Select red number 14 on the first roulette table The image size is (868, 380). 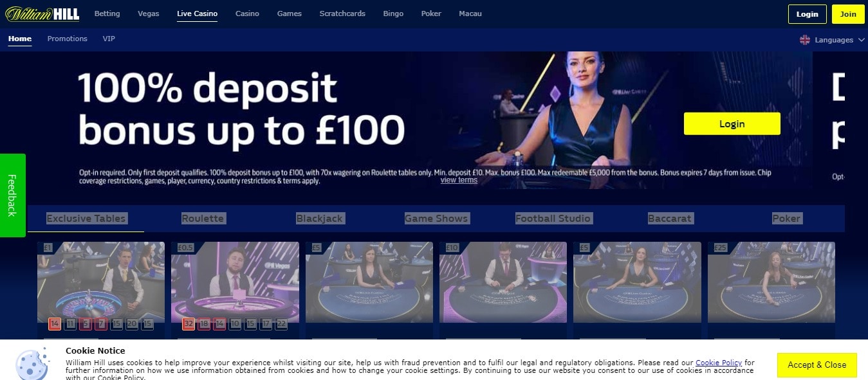pos(55,324)
